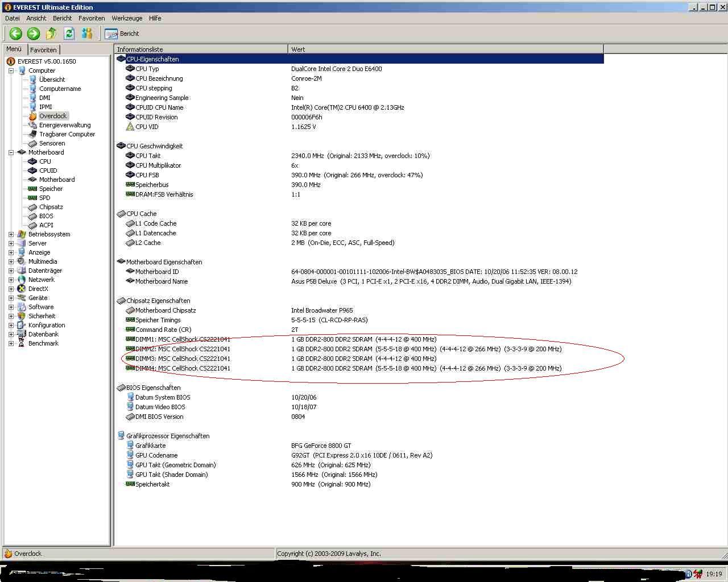Select Sensoren in the tree
Screen dimensions: 728x582
pyautogui.click(x=52, y=143)
